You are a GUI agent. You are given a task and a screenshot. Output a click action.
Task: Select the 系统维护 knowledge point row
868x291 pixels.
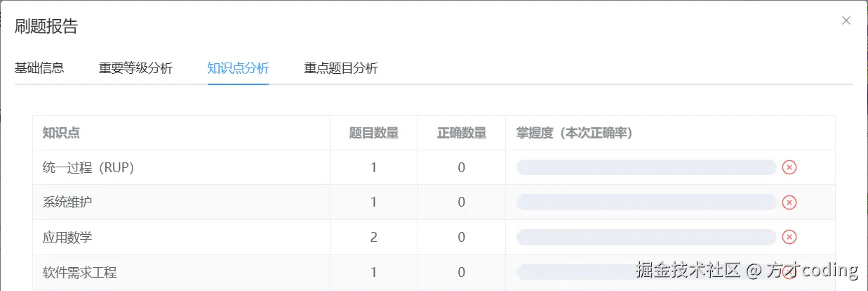pos(67,202)
